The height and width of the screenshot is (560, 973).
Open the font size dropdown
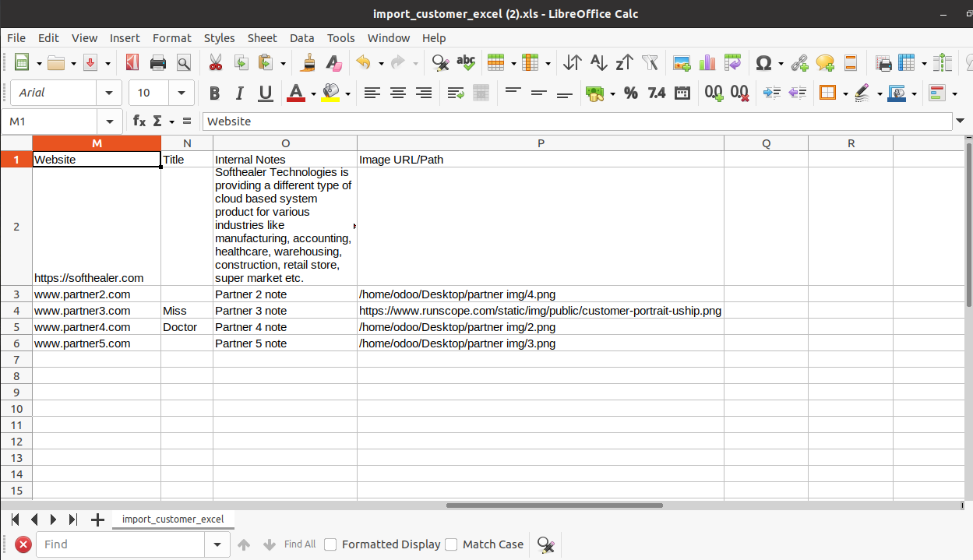coord(182,93)
